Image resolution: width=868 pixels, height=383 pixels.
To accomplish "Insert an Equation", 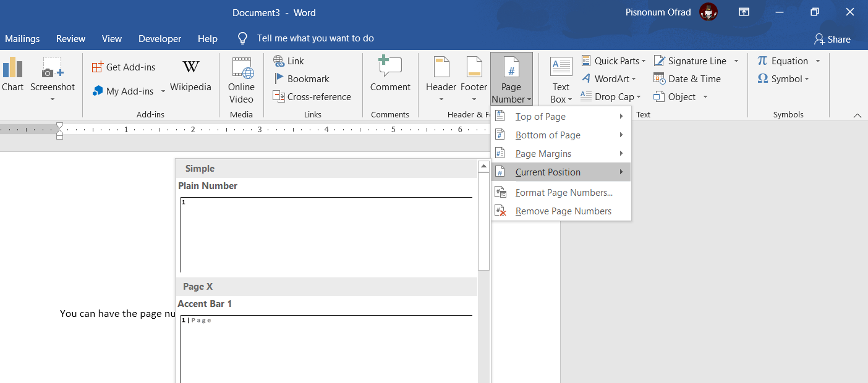I will pyautogui.click(x=783, y=61).
